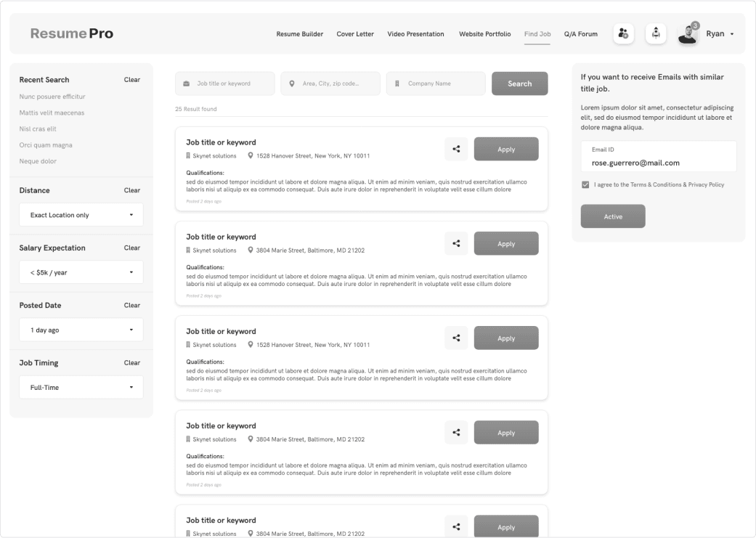Click the rocket upgrade icon in the header
This screenshot has height=538, width=756.
656,33
